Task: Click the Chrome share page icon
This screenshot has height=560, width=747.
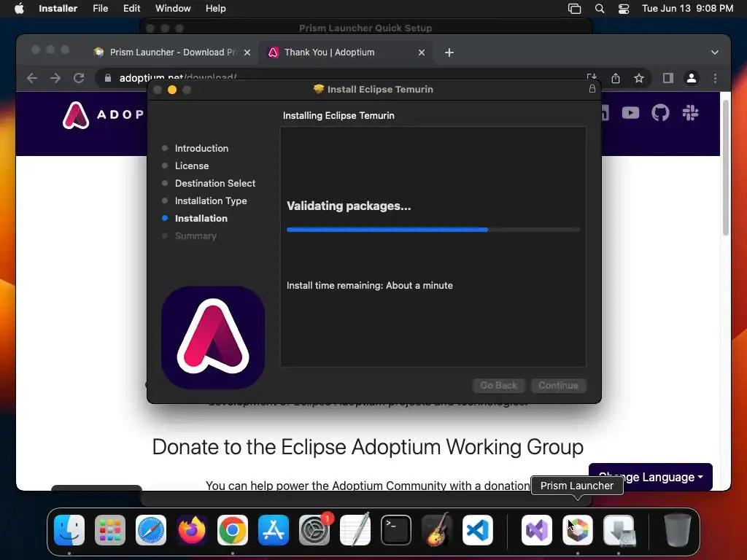Action: pos(616,78)
